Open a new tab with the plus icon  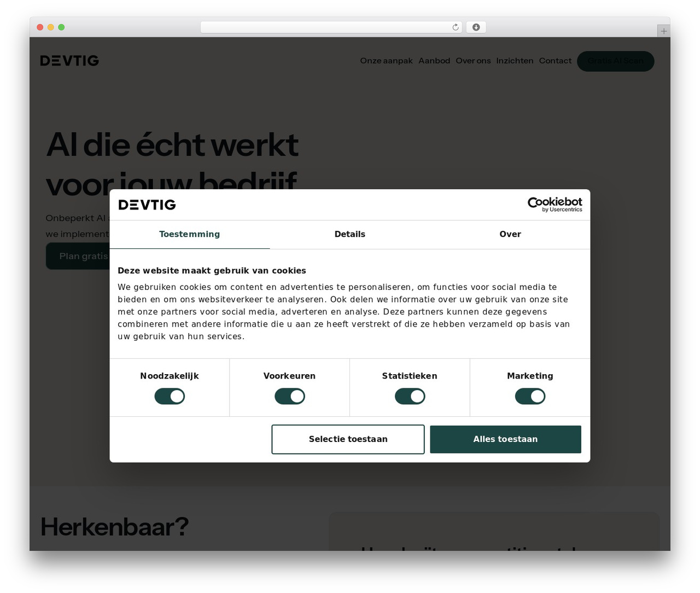(x=663, y=31)
